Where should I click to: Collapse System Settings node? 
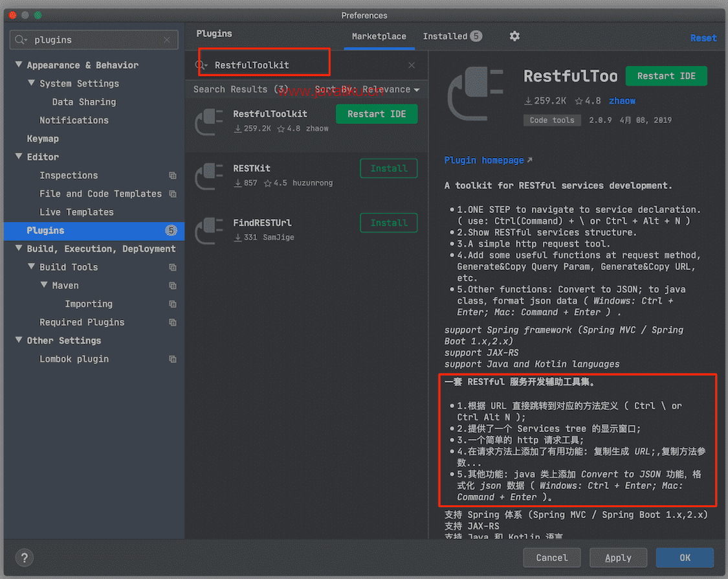[31, 83]
